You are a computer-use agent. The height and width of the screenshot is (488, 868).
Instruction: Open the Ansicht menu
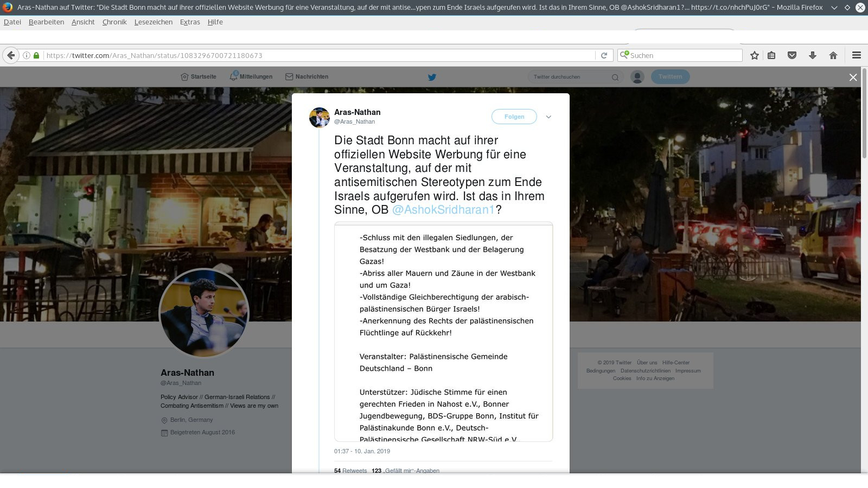coord(83,22)
